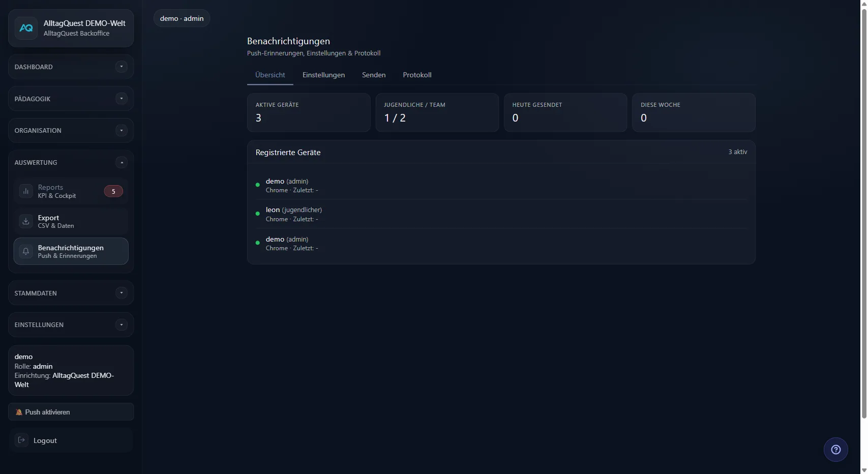Click the Logout arrow icon
Screen dimensions: 868x474
(22, 440)
